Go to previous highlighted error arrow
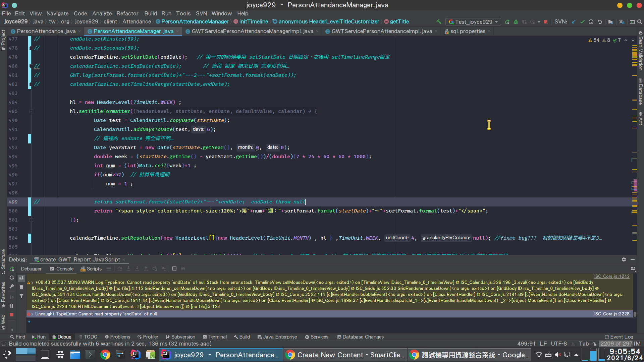This screenshot has width=644, height=362. [x=626, y=40]
